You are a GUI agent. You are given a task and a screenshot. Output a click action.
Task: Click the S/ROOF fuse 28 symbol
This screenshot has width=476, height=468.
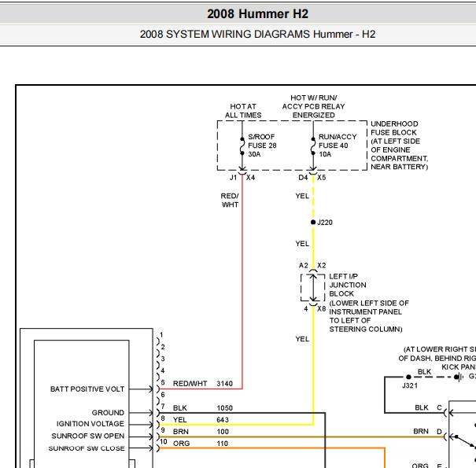242,146
